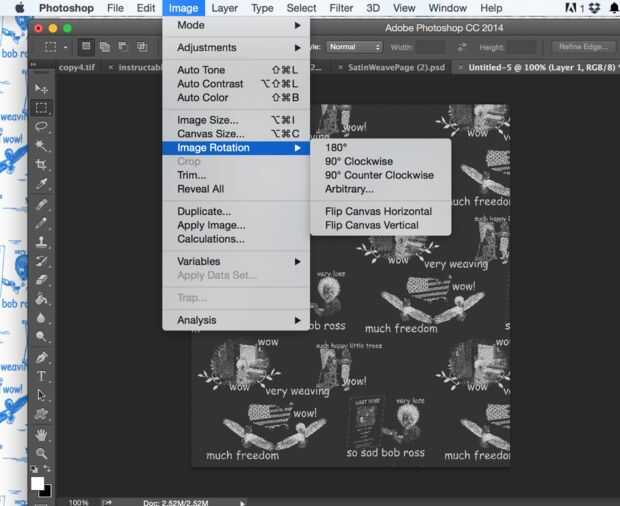Select the Custom Shape tool
The width and height of the screenshot is (620, 506).
click(41, 414)
